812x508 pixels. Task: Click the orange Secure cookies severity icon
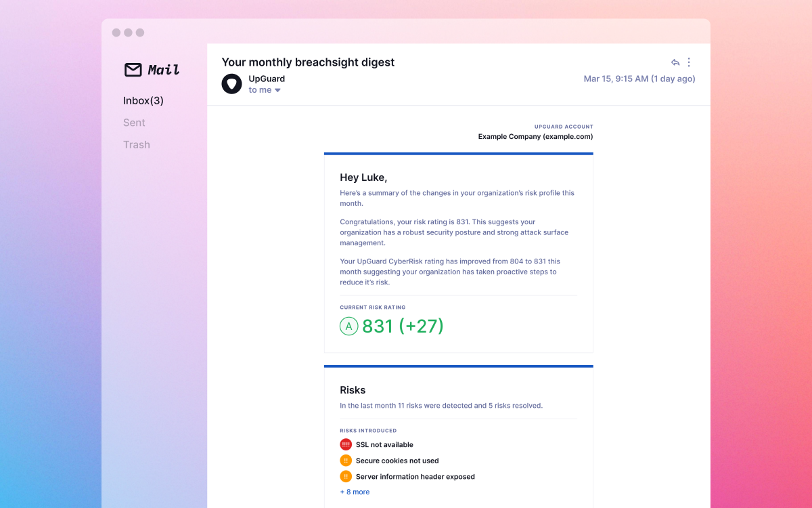(x=346, y=460)
